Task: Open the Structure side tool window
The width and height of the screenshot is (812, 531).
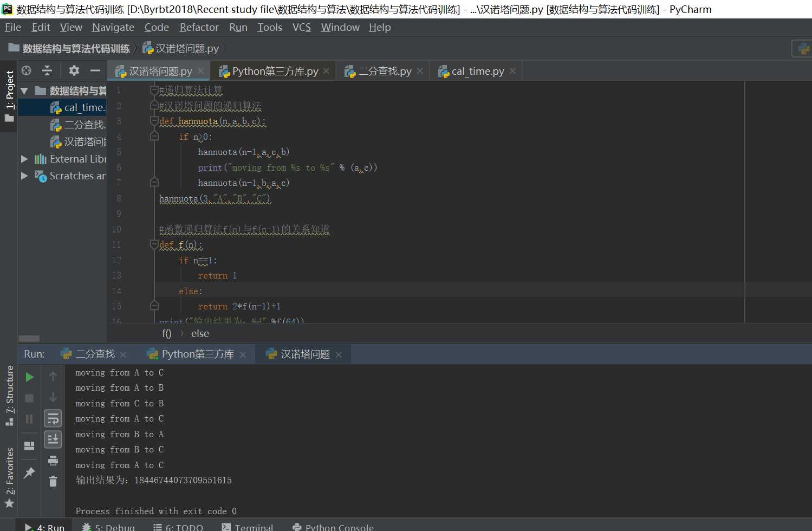Action: point(9,396)
